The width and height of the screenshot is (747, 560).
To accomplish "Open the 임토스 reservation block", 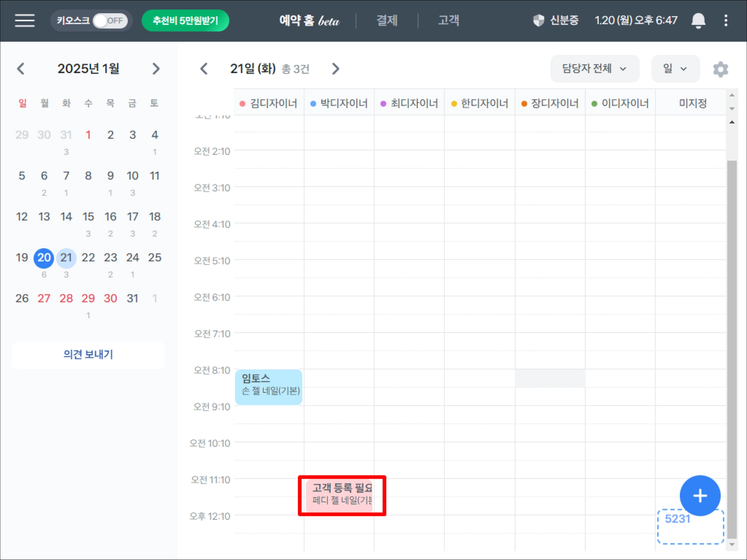I will pyautogui.click(x=269, y=386).
